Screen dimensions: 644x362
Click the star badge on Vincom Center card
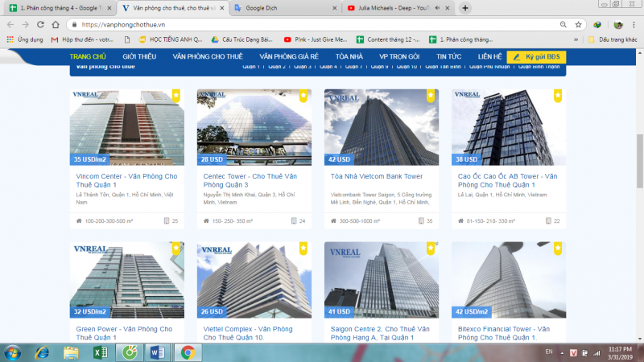click(175, 96)
